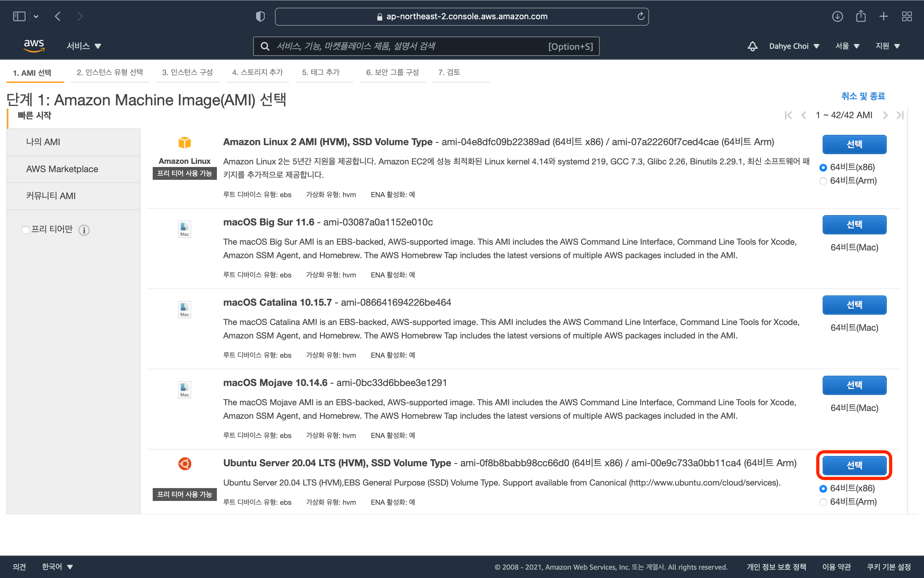This screenshot has height=578, width=924.
Task: Select 64비트(x86) for Amazon Linux 2
Action: [823, 167]
